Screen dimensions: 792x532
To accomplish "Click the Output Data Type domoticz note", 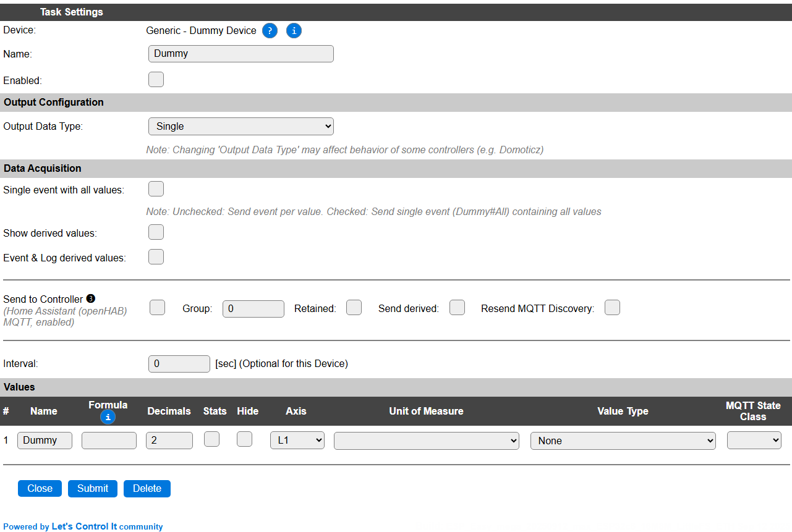I will pyautogui.click(x=345, y=150).
